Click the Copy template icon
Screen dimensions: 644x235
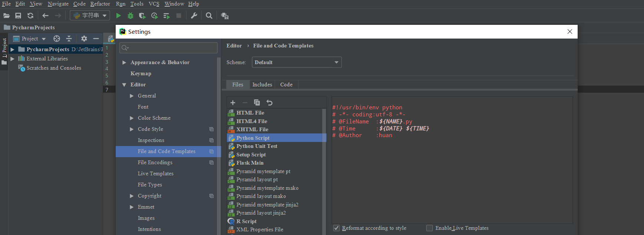point(257,103)
